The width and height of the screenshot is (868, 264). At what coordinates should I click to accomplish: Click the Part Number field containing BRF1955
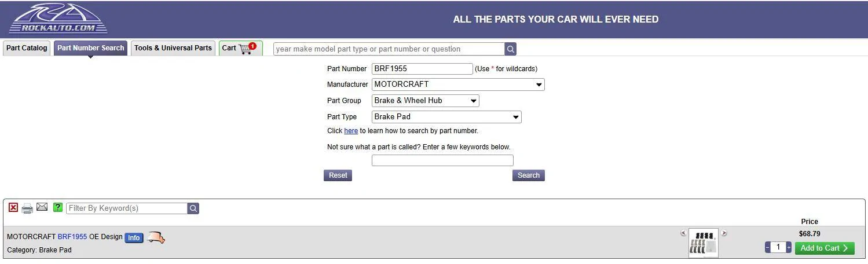(x=422, y=68)
